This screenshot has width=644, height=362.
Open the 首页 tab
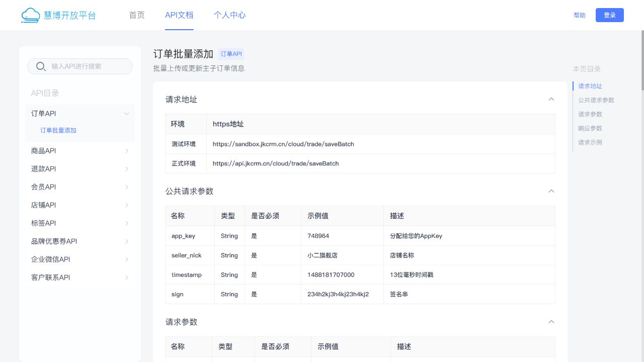137,15
